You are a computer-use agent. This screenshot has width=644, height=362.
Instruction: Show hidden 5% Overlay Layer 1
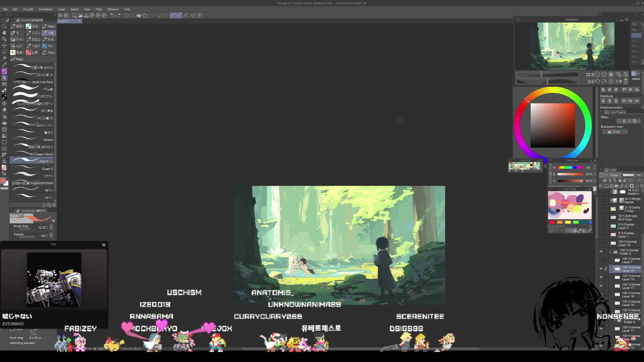click(x=601, y=235)
